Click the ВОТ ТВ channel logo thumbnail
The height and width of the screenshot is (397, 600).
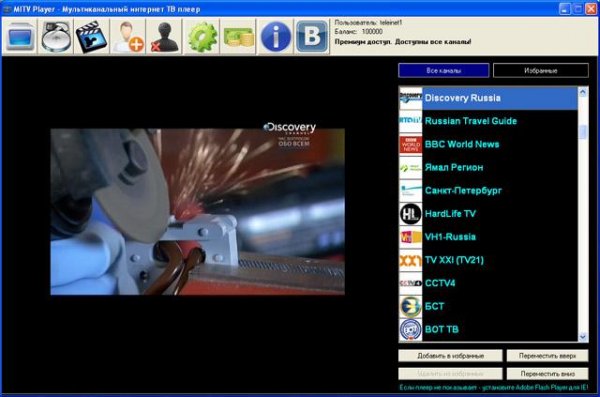pos(411,329)
